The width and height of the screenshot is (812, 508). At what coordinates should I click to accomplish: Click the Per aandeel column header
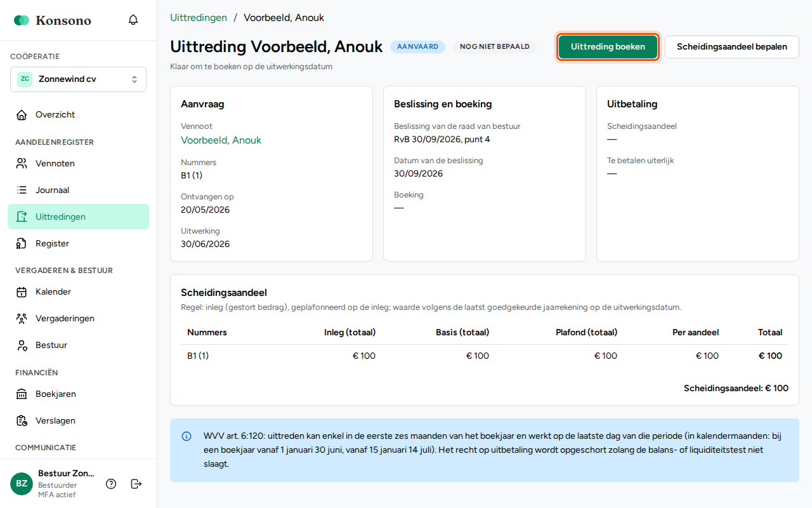tap(695, 333)
